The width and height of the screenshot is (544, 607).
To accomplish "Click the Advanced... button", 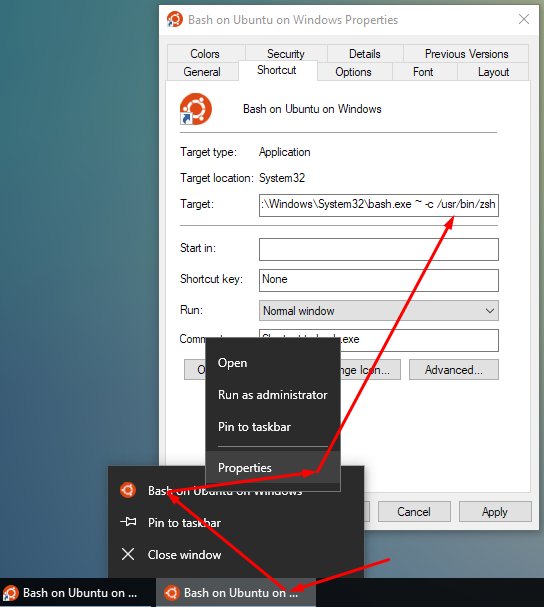I will pos(454,370).
